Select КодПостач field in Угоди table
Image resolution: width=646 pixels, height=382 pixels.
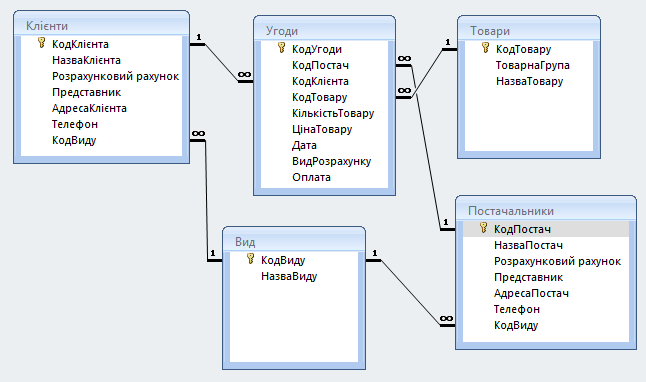click(320, 65)
